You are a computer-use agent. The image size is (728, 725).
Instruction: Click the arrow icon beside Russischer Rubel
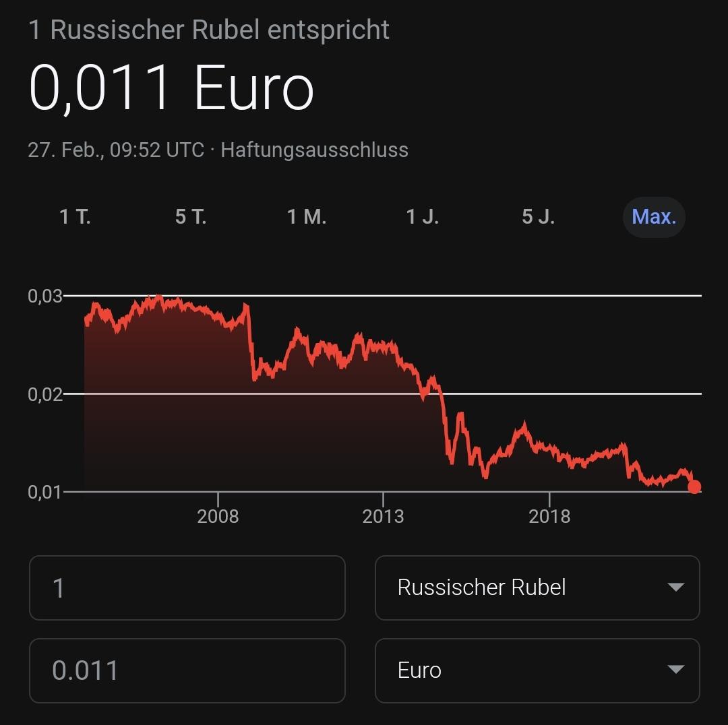point(675,587)
